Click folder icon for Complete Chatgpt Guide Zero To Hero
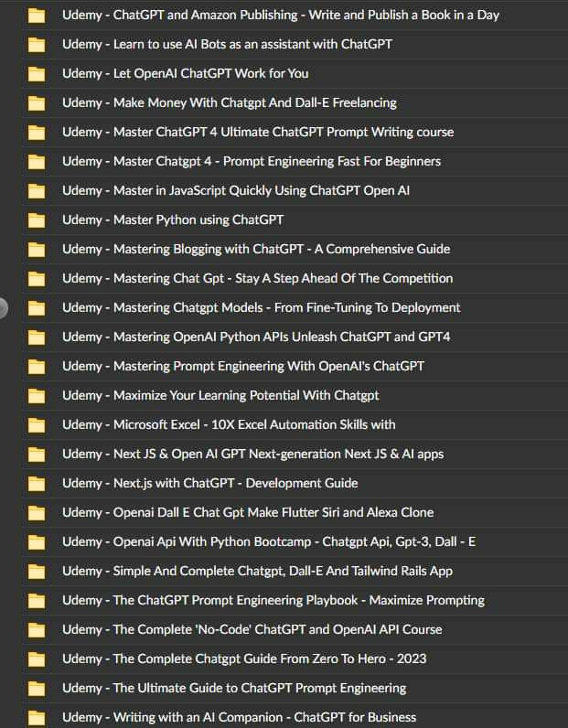Image resolution: width=568 pixels, height=728 pixels. (37, 659)
